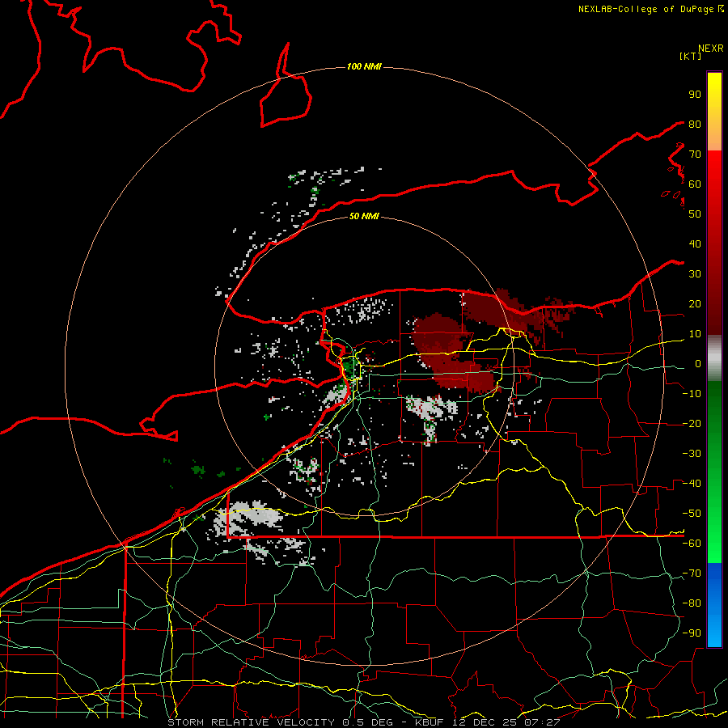This screenshot has width=728, height=728.
Task: Click the 30 value on the velocity scale
Action: coord(695,274)
